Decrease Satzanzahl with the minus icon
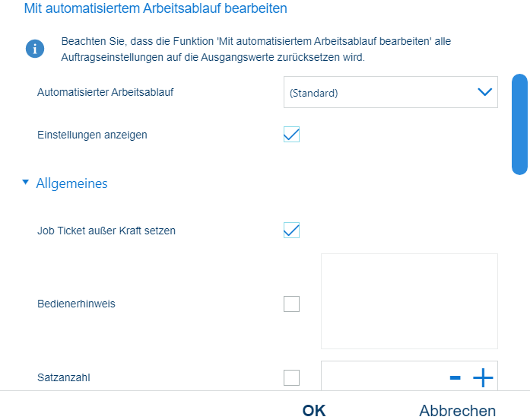Screen dimensions: 530x420 [455, 377]
